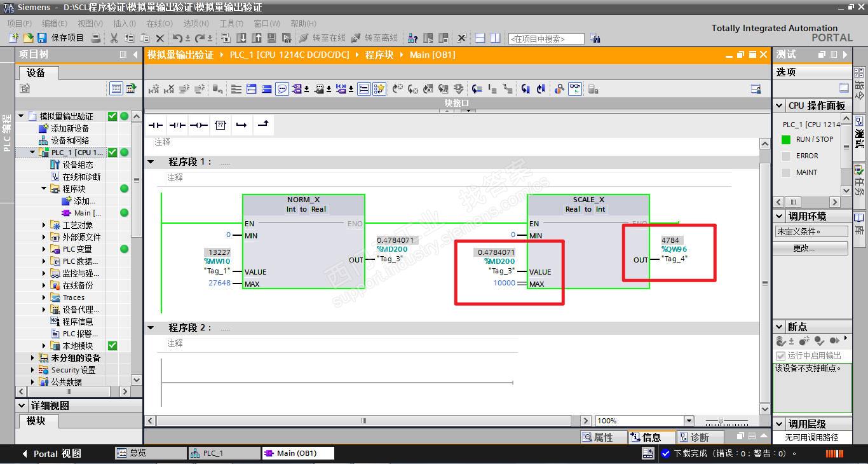Click the split editor vertically icon
Screen dimensions: 868x464
point(496,38)
